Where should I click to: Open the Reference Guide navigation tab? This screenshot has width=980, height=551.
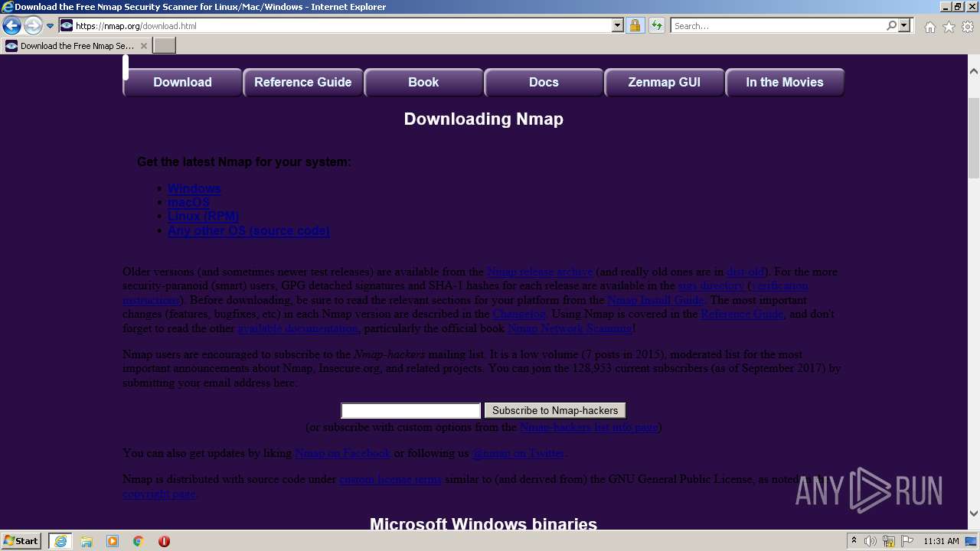303,83
